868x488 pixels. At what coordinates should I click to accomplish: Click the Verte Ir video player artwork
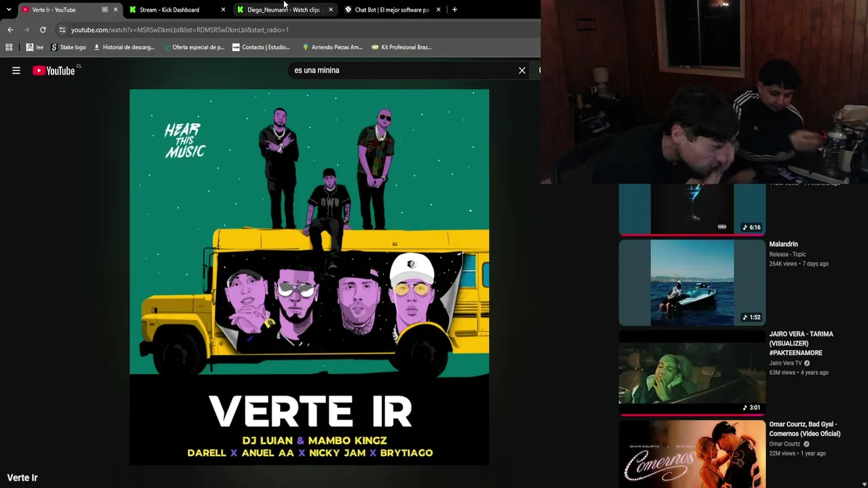(309, 277)
